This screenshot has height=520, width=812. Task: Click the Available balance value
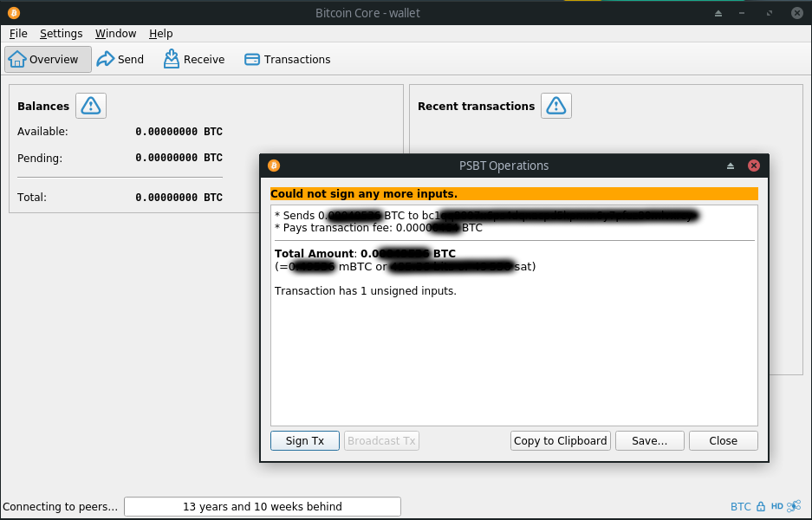tap(179, 132)
